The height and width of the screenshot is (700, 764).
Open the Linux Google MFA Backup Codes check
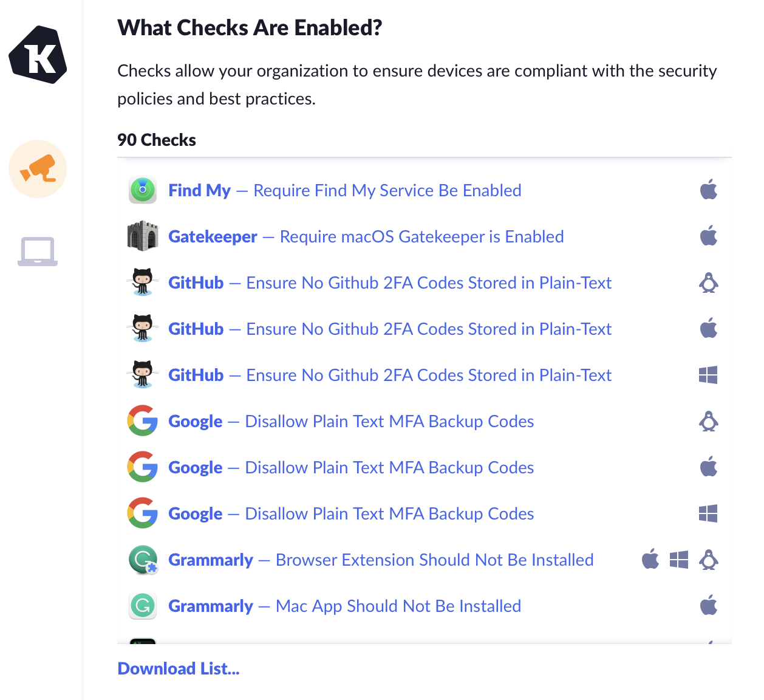pyautogui.click(x=350, y=422)
